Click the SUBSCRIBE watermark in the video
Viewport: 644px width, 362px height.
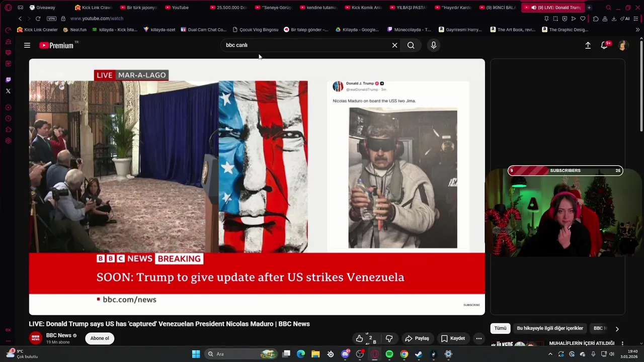point(471,305)
